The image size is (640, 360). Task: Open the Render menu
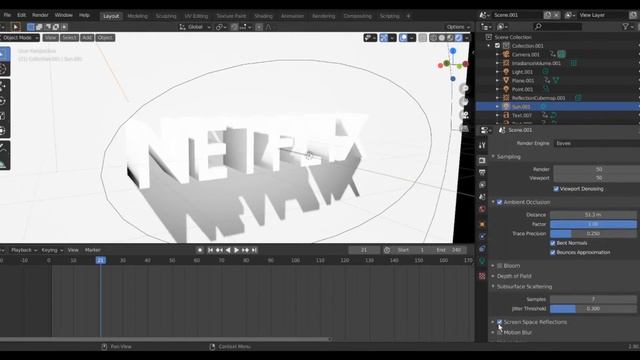[40, 15]
